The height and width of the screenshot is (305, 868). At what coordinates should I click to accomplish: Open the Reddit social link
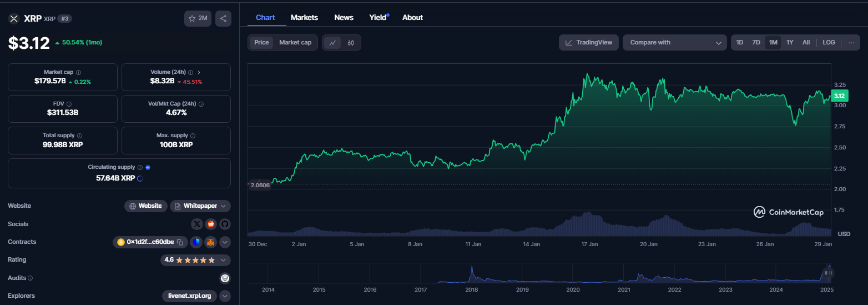[x=211, y=224]
